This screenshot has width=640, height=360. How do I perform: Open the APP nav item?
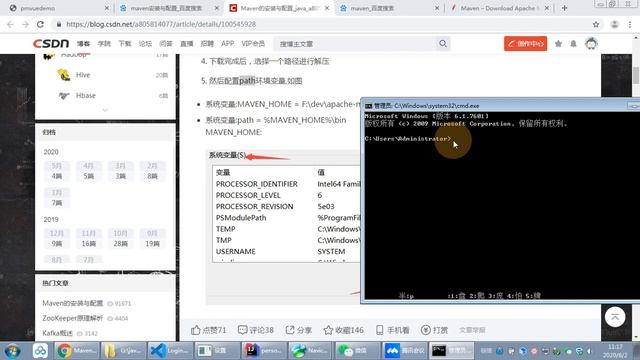tap(227, 44)
